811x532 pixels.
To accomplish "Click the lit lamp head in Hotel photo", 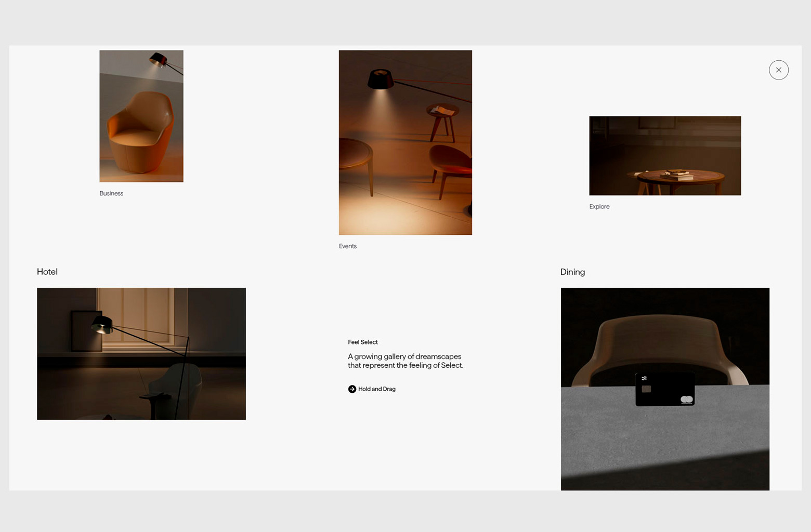I will [102, 325].
